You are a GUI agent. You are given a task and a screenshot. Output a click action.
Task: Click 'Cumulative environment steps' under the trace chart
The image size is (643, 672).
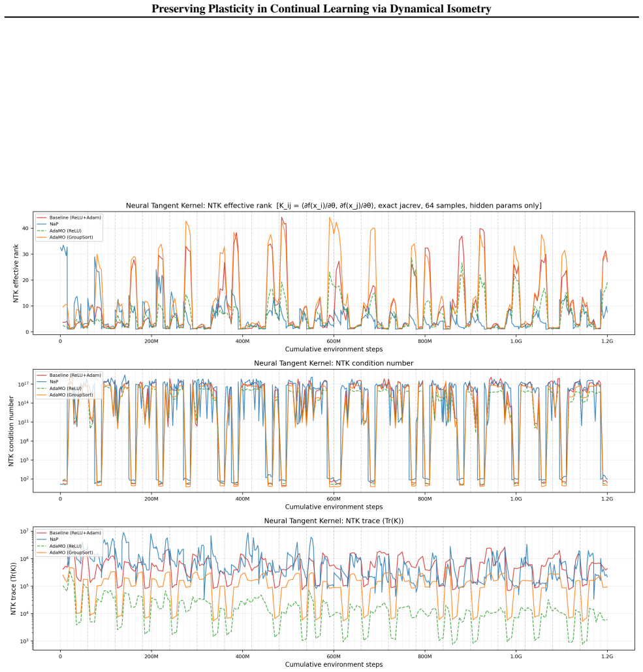coord(334,664)
